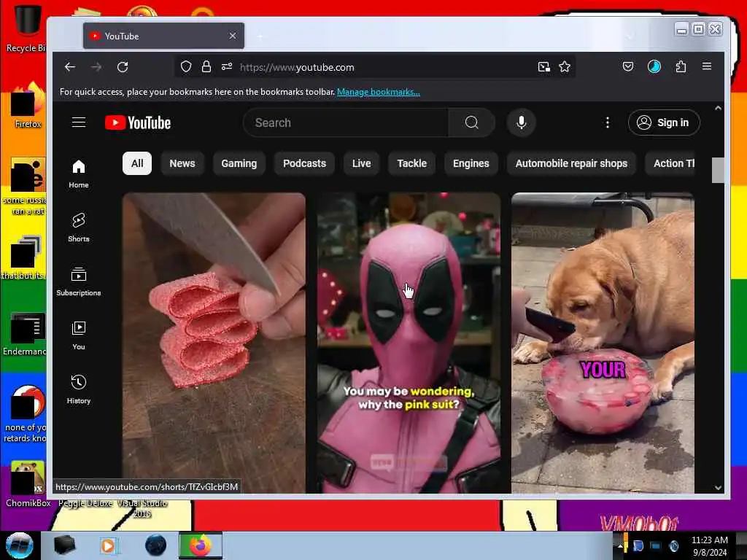Open the Extensions puzzle icon
The height and width of the screenshot is (560, 747).
click(x=681, y=67)
